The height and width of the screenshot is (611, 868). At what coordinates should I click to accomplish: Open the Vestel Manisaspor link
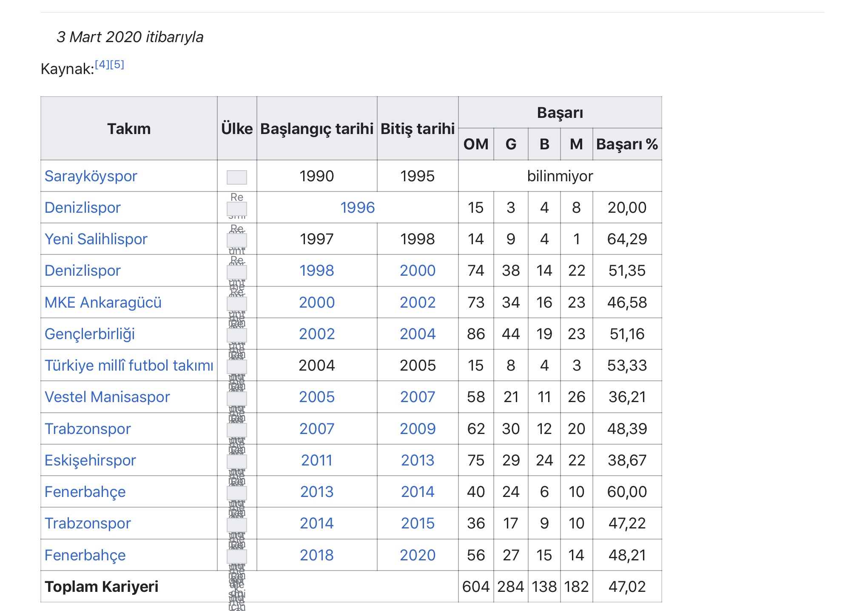pyautogui.click(x=107, y=397)
